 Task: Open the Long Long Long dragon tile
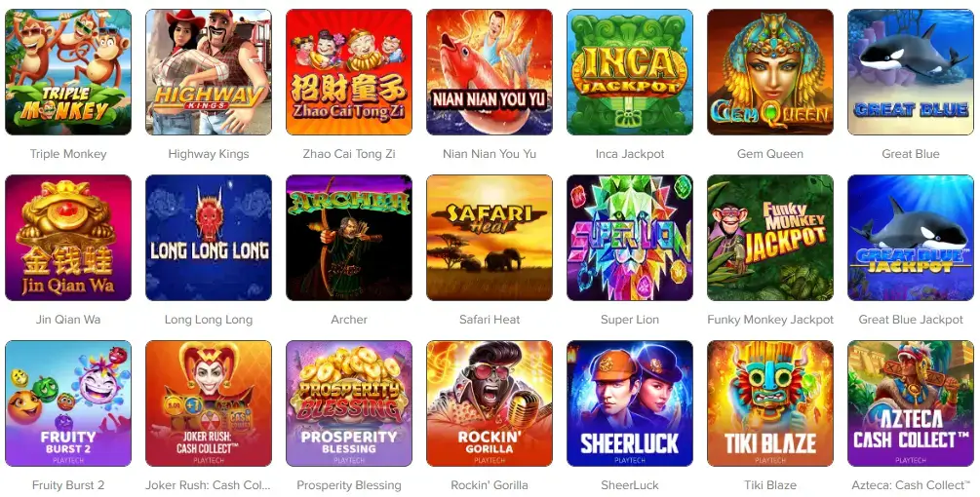(209, 238)
